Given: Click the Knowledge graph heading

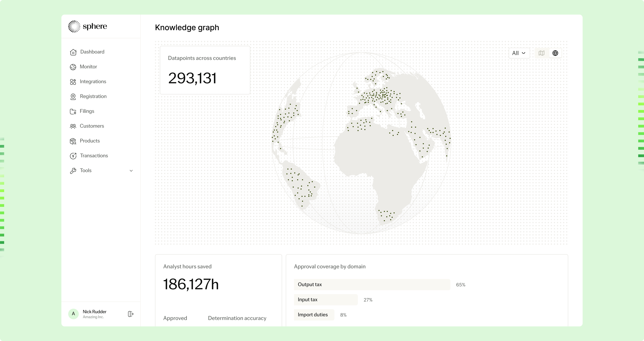Looking at the screenshot, I should pyautogui.click(x=187, y=28).
